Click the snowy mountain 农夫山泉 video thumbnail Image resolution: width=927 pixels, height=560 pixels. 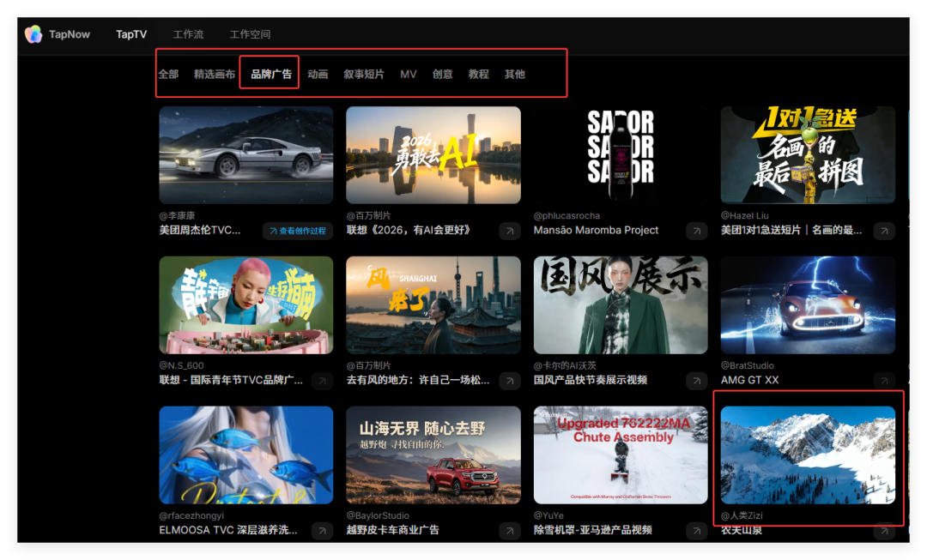(x=808, y=455)
